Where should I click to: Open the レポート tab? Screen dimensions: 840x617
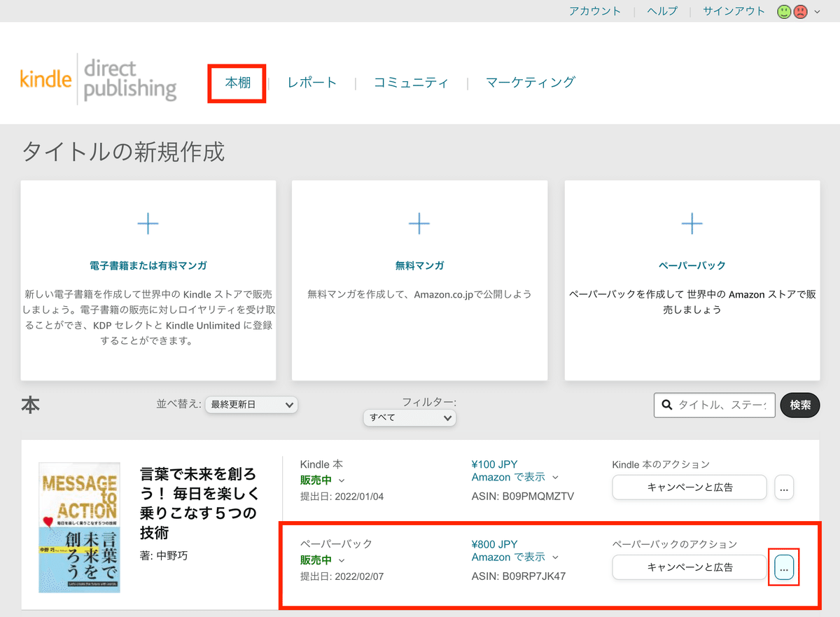point(312,83)
